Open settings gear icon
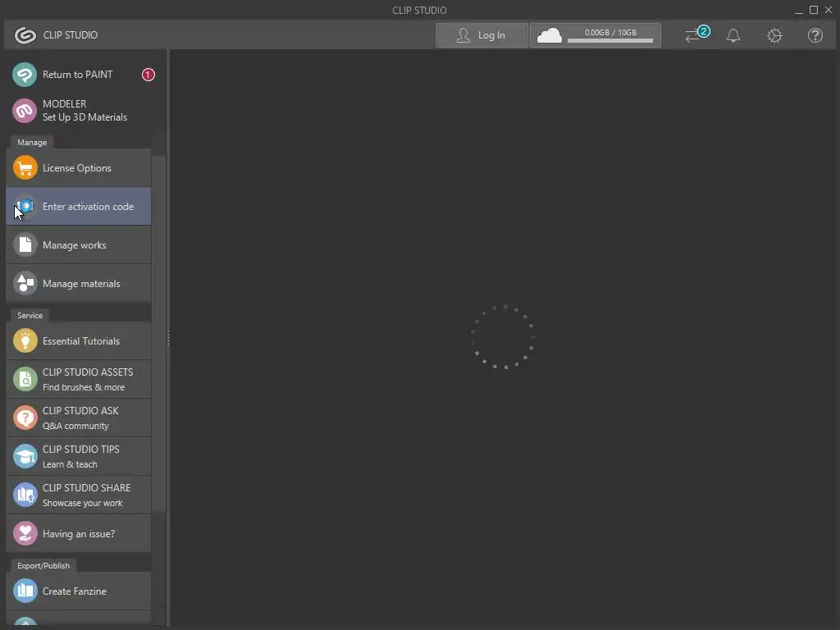The width and height of the screenshot is (840, 630). point(774,35)
